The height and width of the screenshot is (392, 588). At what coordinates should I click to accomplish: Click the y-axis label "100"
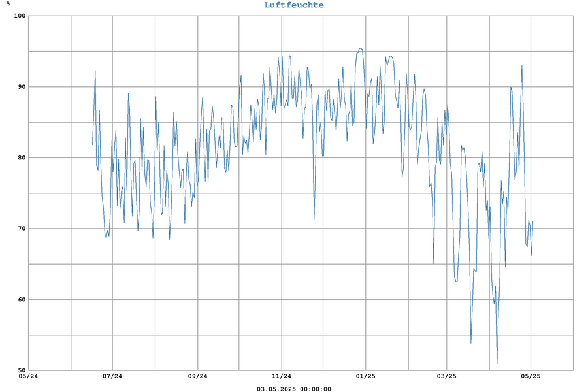pos(20,16)
